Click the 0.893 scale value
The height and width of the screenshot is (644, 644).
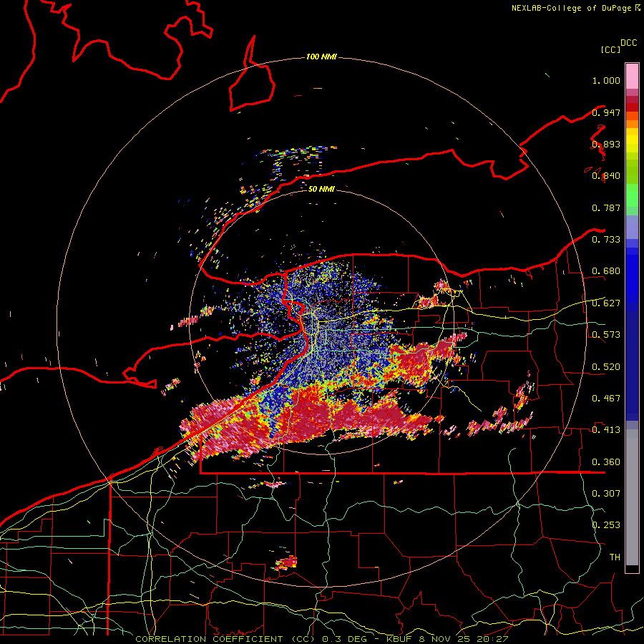(606, 144)
